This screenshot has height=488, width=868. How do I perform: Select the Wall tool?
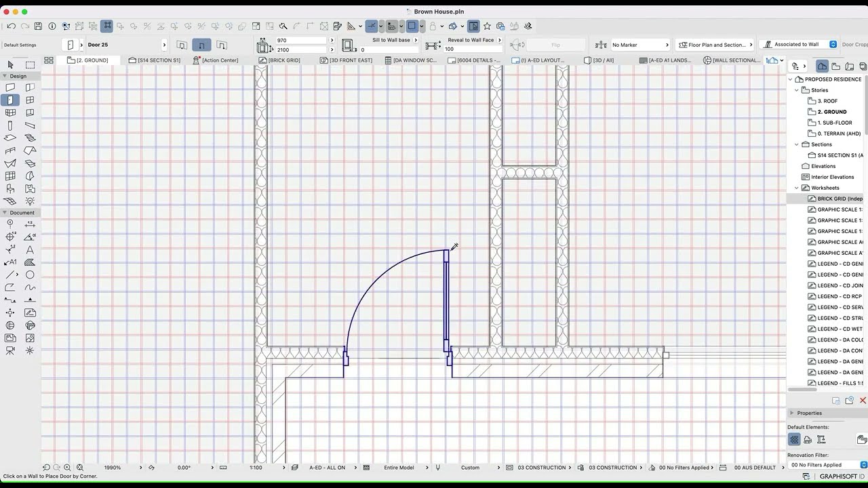click(x=10, y=87)
